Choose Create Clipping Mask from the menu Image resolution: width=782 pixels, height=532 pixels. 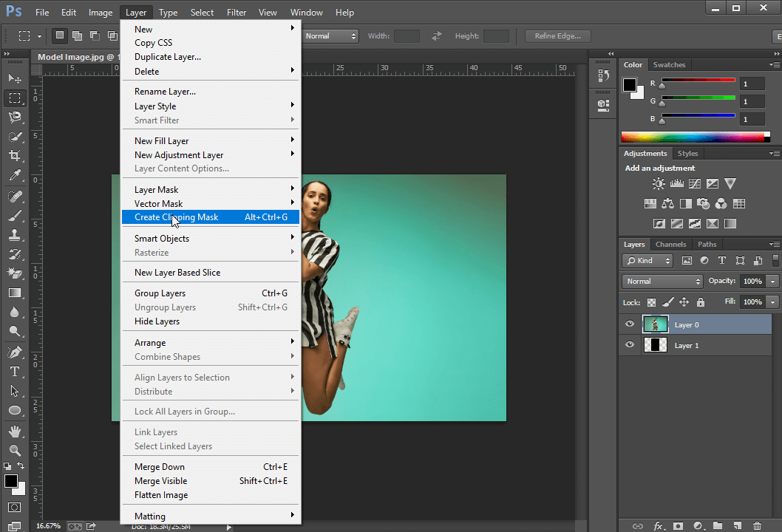coord(176,216)
